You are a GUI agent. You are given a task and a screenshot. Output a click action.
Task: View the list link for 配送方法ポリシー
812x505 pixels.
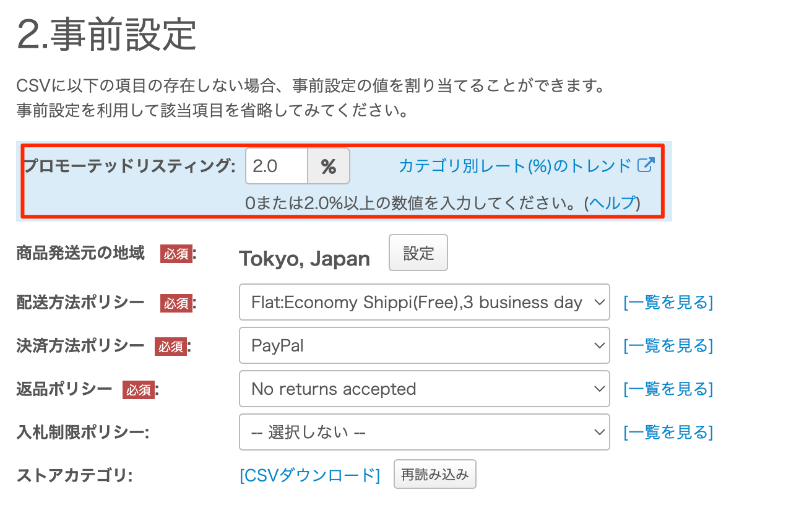point(668,303)
